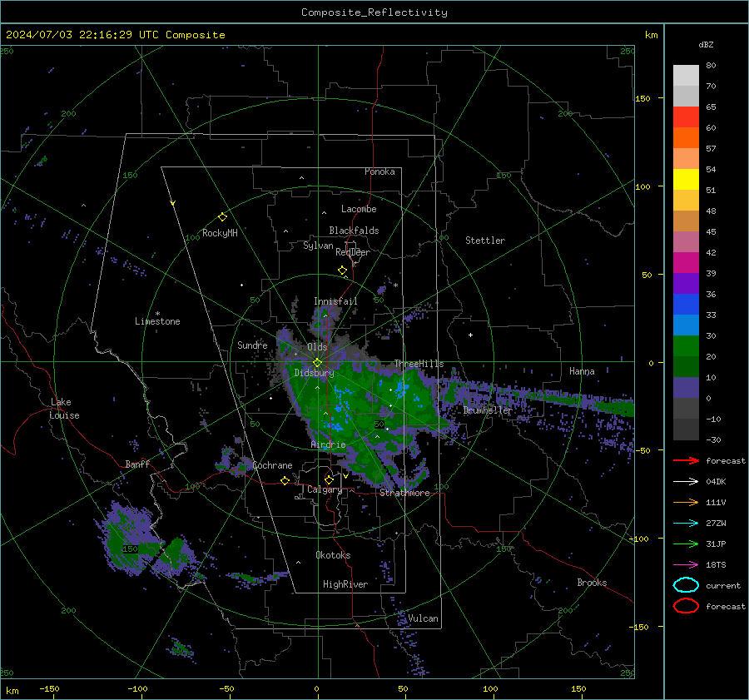The height and width of the screenshot is (700, 749).
Task: Click the red forecast arrow in legend
Action: 686,460
